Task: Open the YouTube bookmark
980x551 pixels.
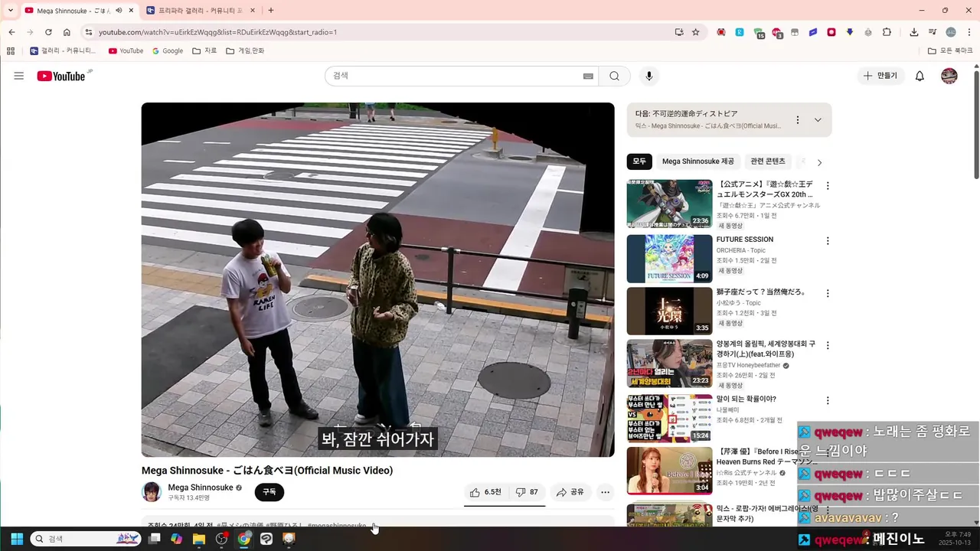Action: point(126,51)
